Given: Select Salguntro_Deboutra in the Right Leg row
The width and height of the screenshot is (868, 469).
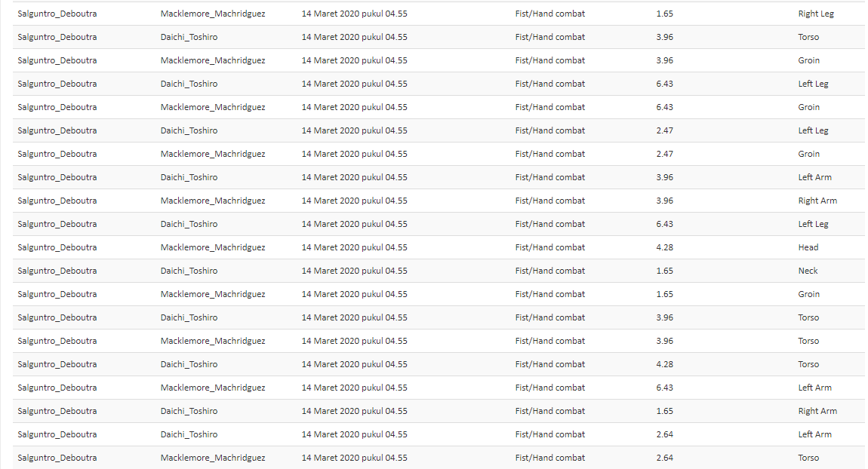Looking at the screenshot, I should coord(57,14).
